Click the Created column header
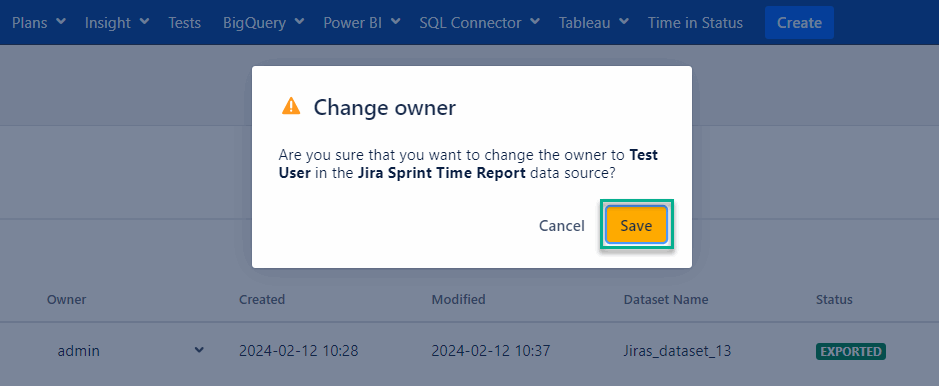The height and width of the screenshot is (386, 939). [x=262, y=299]
